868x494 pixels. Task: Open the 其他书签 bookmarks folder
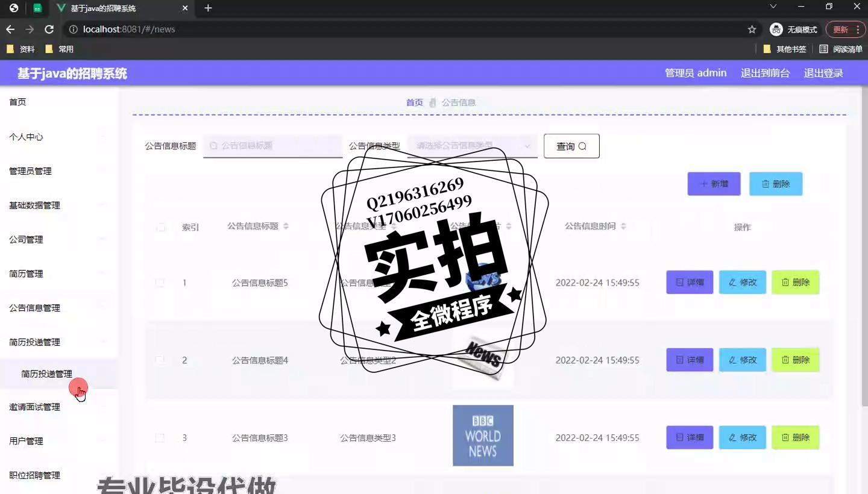coord(785,49)
